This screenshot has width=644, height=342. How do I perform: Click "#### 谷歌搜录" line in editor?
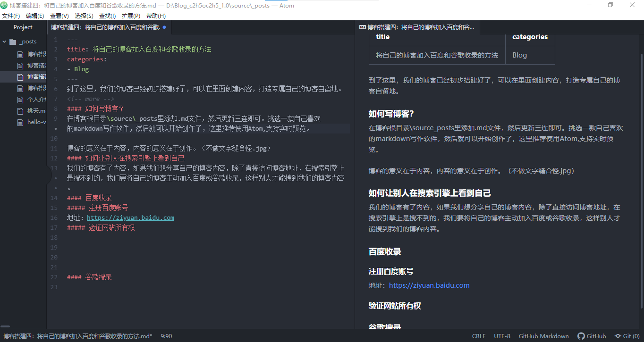89,277
